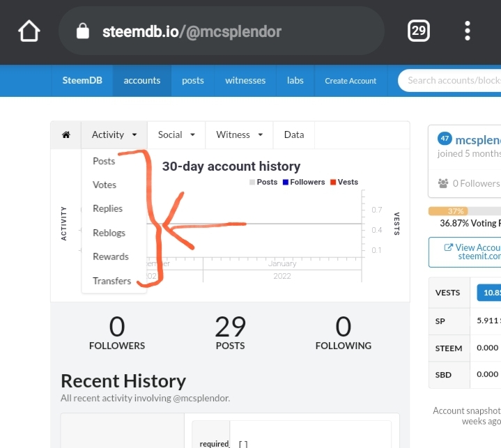501x448 pixels.
Task: Expand the Social dropdown
Action: 176,135
